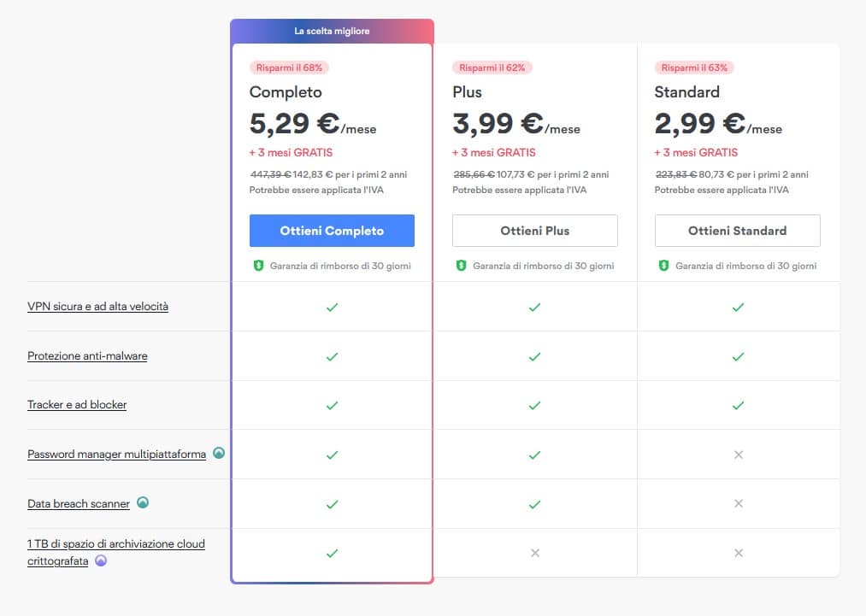
Task: Click the purple NordLocker icon beside crittografata
Action: tap(101, 560)
